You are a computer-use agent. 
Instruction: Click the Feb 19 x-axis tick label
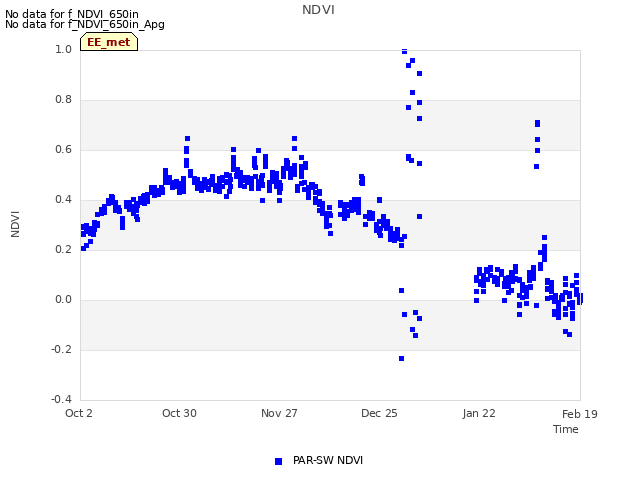pyautogui.click(x=580, y=414)
